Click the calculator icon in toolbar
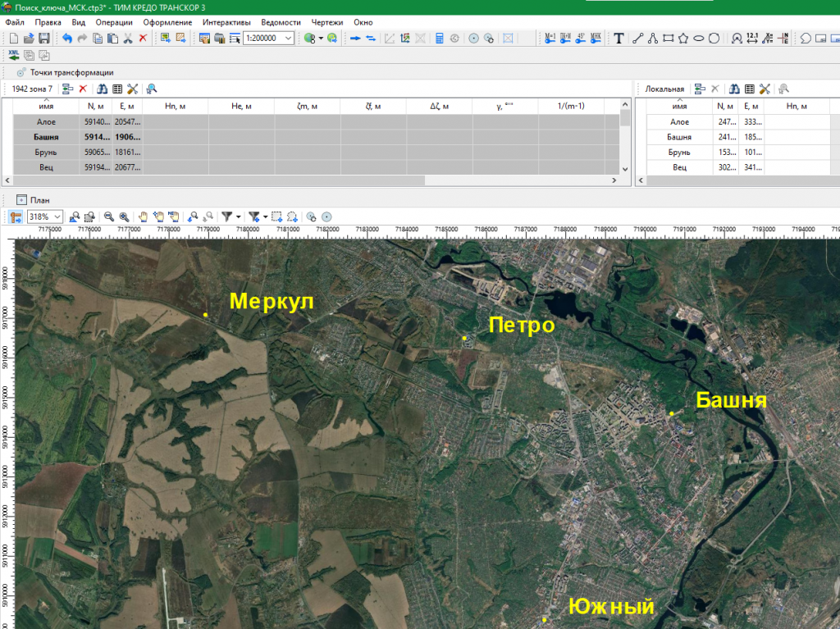Viewport: 840px width, 629px height. [440, 38]
